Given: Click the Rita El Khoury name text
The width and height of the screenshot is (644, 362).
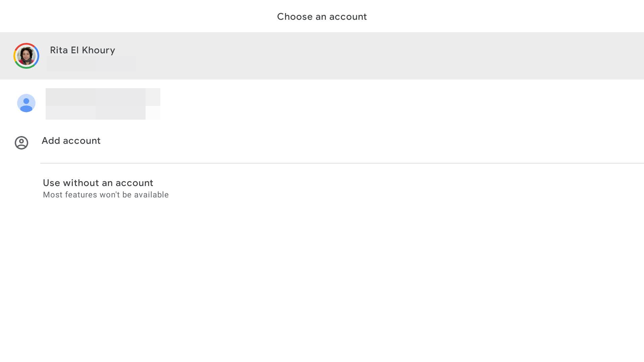Looking at the screenshot, I should point(83,50).
